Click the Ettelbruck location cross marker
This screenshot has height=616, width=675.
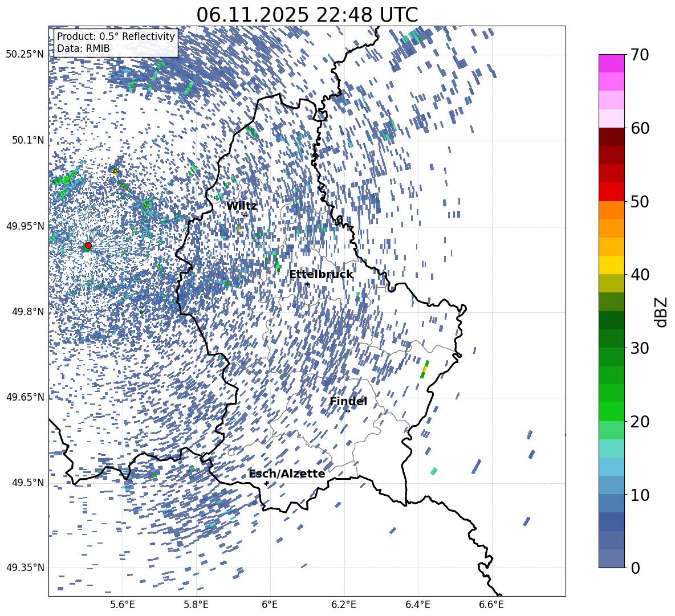click(x=307, y=284)
